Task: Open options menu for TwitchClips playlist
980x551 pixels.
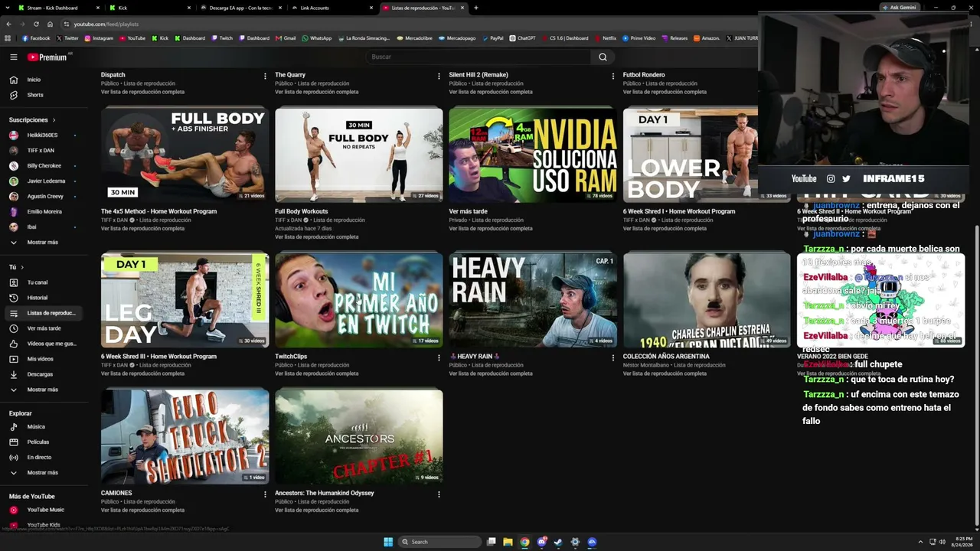Action: pos(439,357)
